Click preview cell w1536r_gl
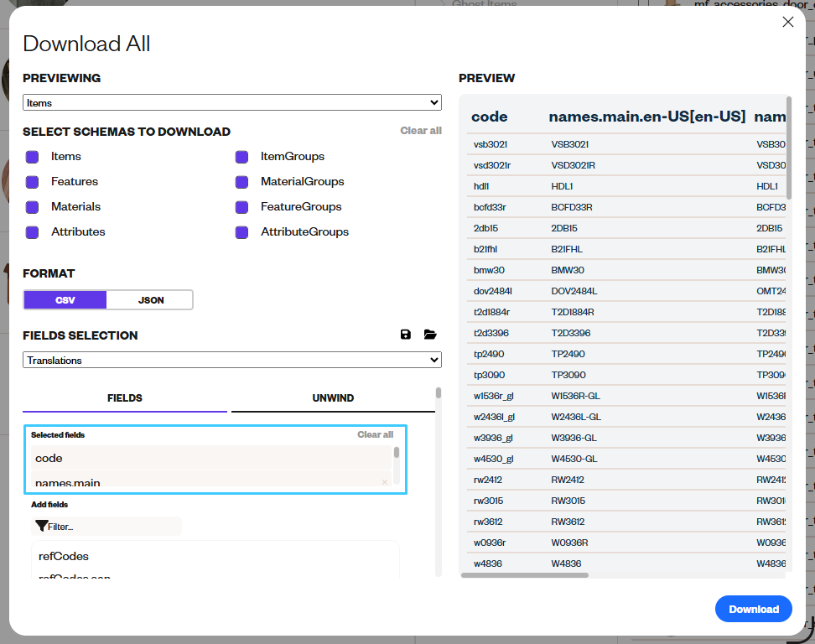Viewport: 815px width, 644px height. 493,396
